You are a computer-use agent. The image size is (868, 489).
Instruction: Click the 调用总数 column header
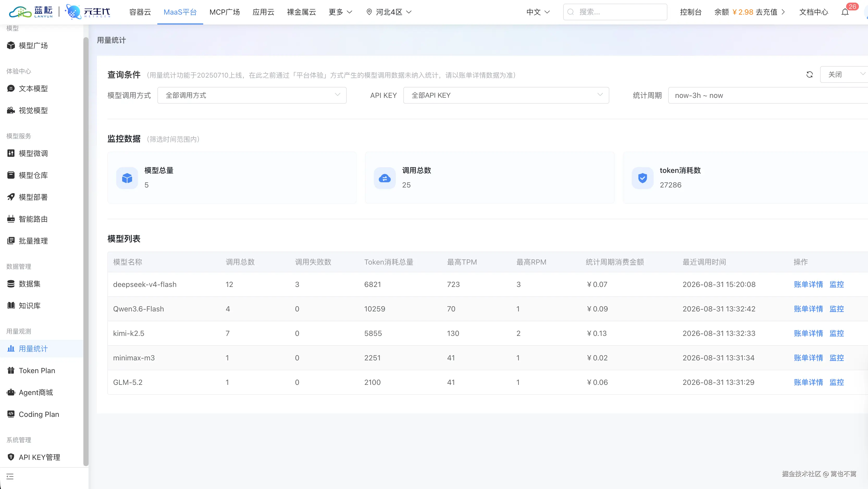pyautogui.click(x=240, y=262)
